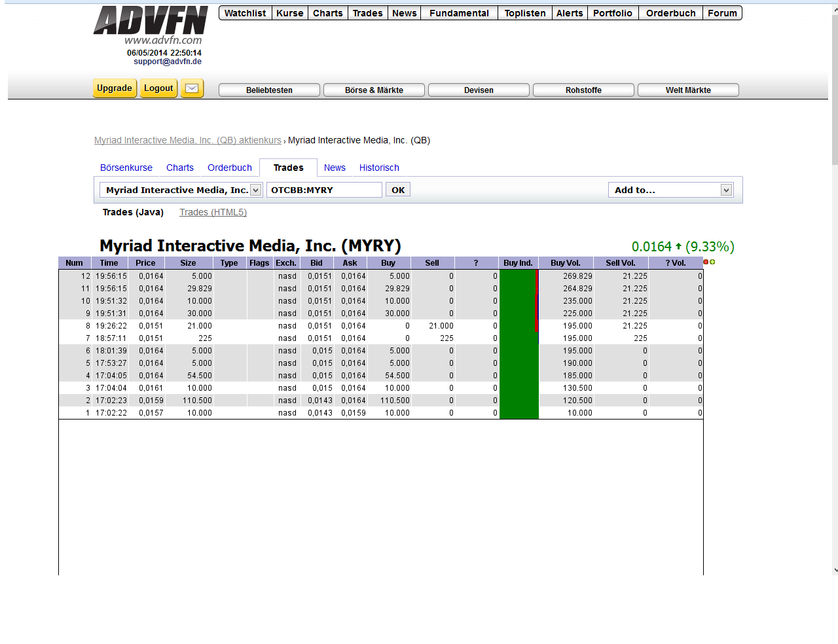Open the Welt Märkte section
Screen dimensions: 838x644
click(688, 90)
